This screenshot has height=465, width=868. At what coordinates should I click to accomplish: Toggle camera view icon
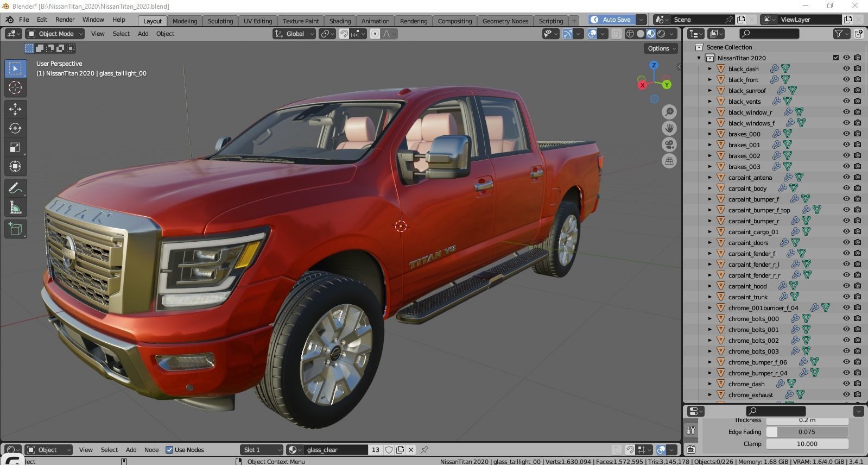[669, 144]
